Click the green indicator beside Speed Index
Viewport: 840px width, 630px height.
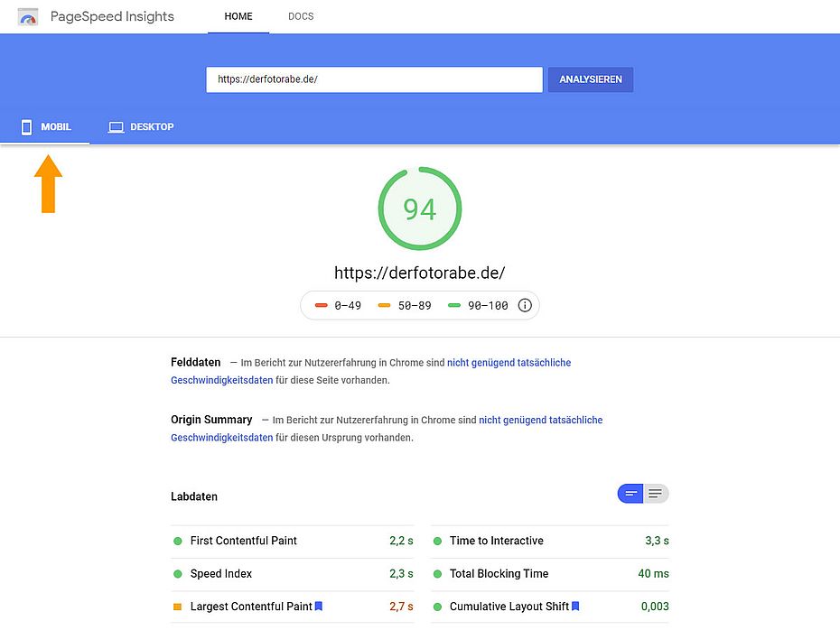point(177,573)
